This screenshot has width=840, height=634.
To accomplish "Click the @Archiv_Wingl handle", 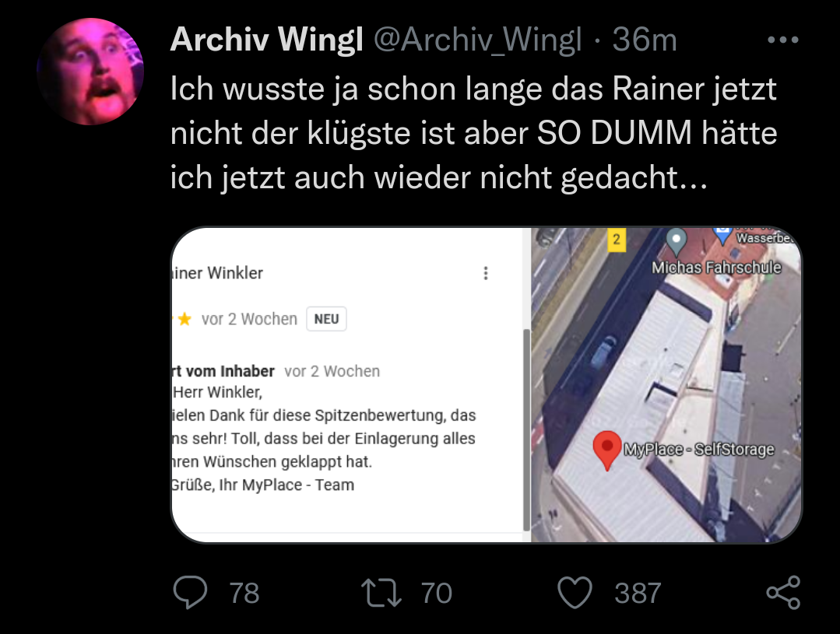I will (x=478, y=40).
